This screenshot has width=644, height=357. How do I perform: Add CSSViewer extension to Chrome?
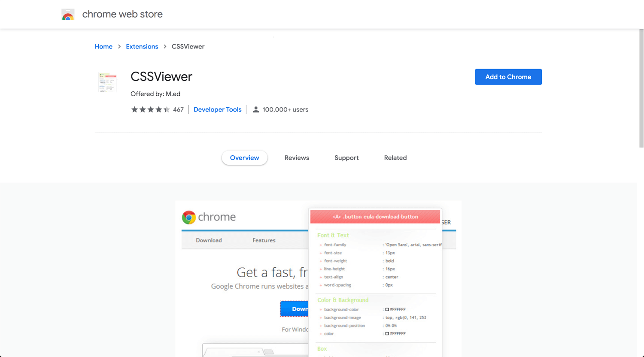[508, 77]
